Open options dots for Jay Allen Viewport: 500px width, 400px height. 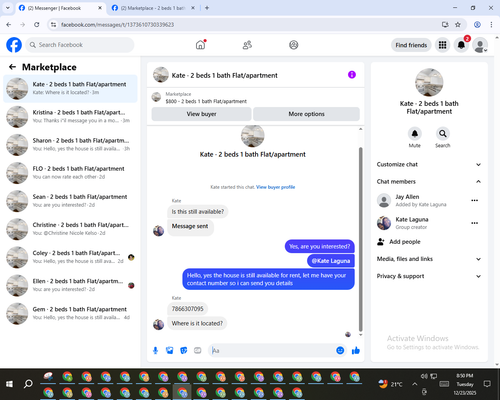tap(475, 200)
